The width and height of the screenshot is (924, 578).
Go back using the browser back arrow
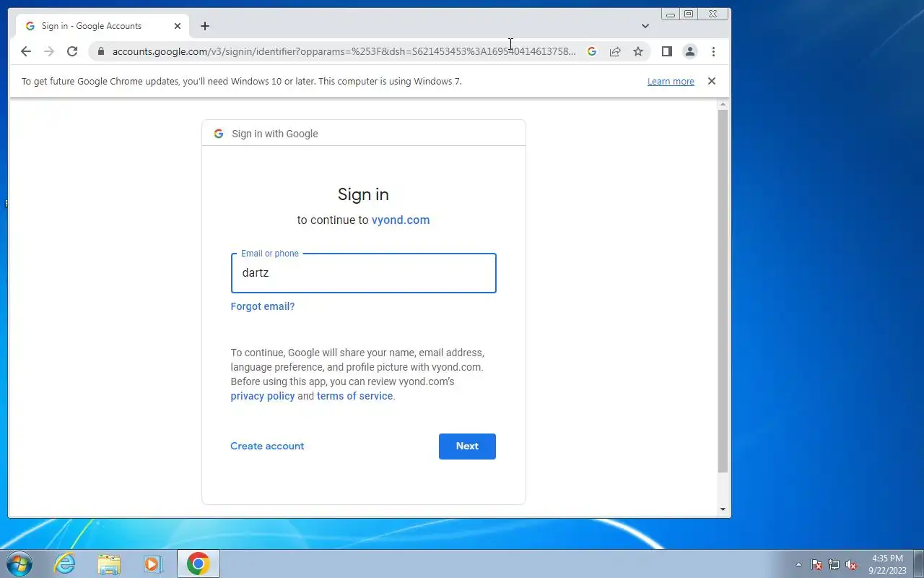point(26,51)
